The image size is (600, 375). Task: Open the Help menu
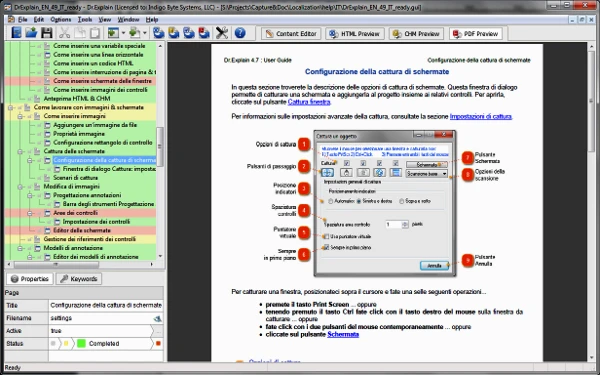[x=152, y=20]
